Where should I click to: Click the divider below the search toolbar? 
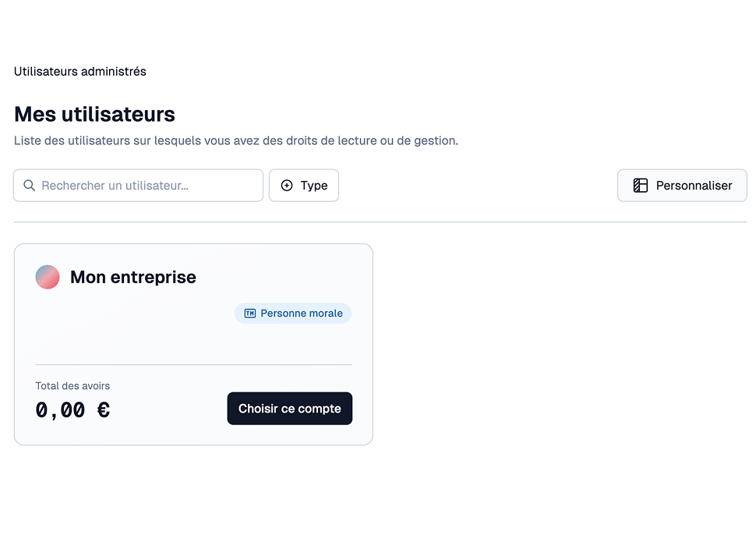(380, 222)
